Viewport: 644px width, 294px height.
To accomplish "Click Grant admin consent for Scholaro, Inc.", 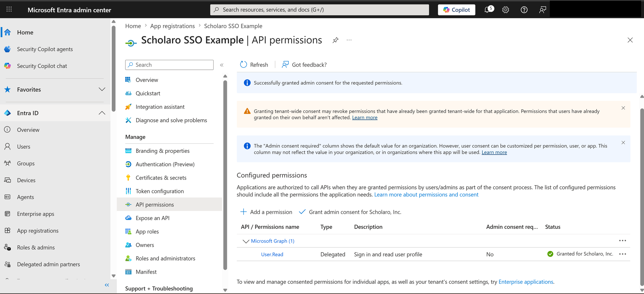I will (x=350, y=212).
